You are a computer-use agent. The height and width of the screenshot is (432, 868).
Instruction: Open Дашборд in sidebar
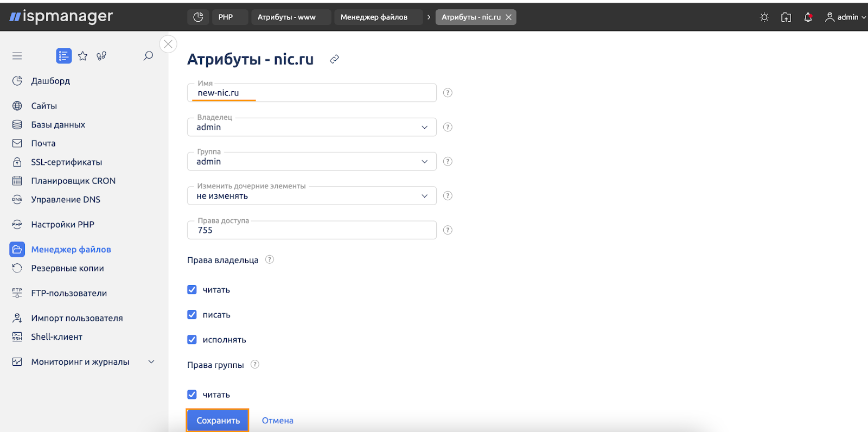(50, 81)
